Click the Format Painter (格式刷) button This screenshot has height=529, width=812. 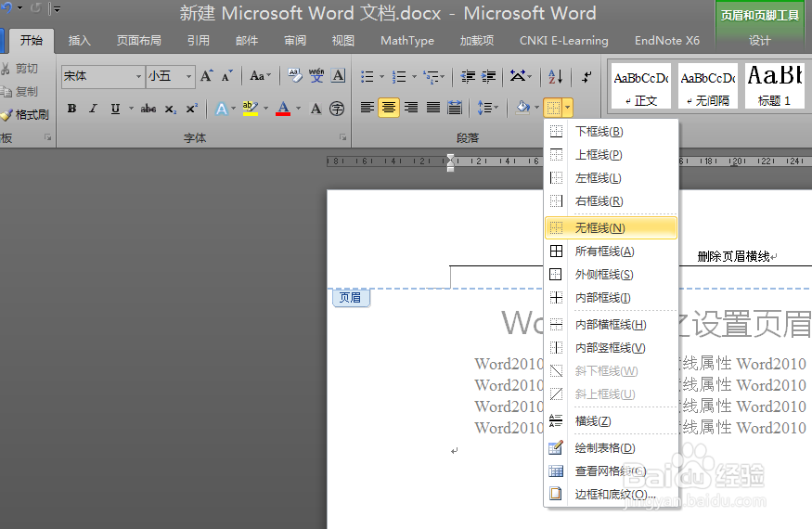[25, 114]
